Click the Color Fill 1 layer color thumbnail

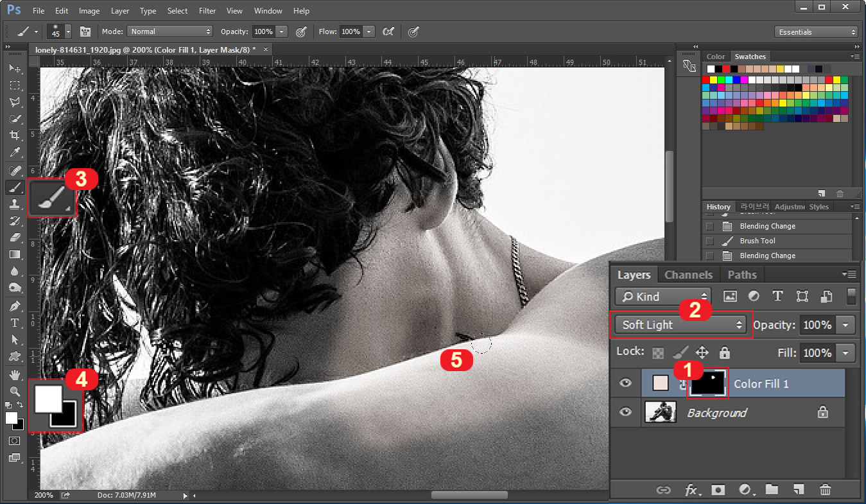tap(660, 384)
